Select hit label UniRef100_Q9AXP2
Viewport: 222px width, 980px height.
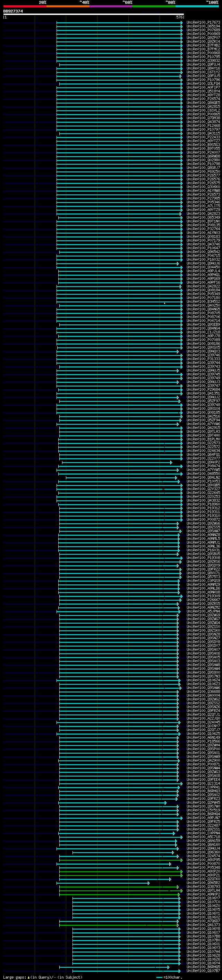point(203,462)
